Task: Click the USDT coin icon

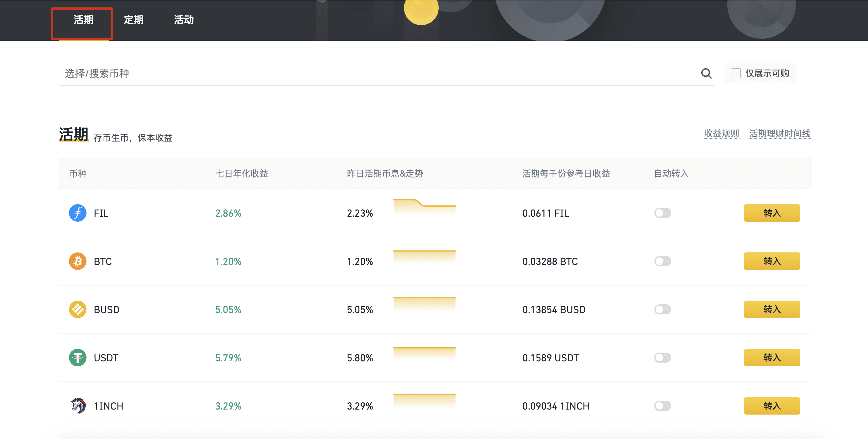Action: coord(78,358)
